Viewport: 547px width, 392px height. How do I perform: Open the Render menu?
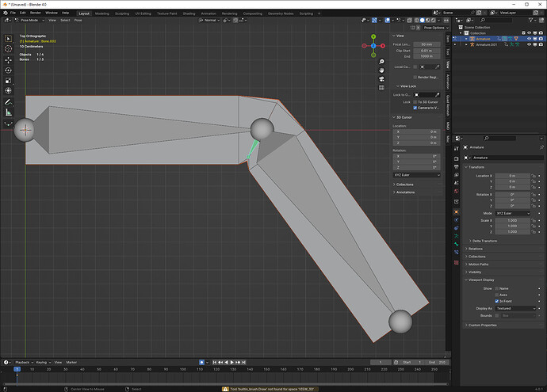(x=35, y=13)
